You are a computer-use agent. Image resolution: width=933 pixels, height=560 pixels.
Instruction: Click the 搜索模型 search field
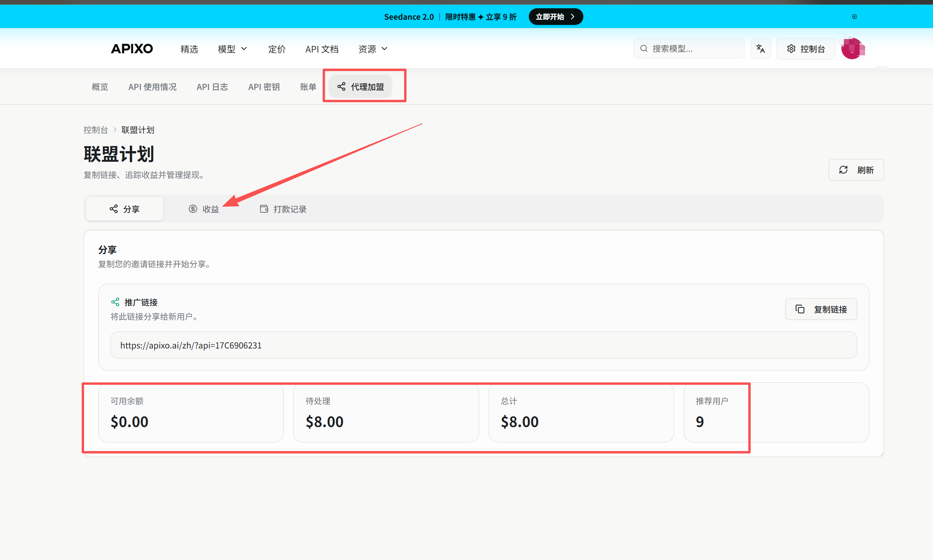[689, 49]
